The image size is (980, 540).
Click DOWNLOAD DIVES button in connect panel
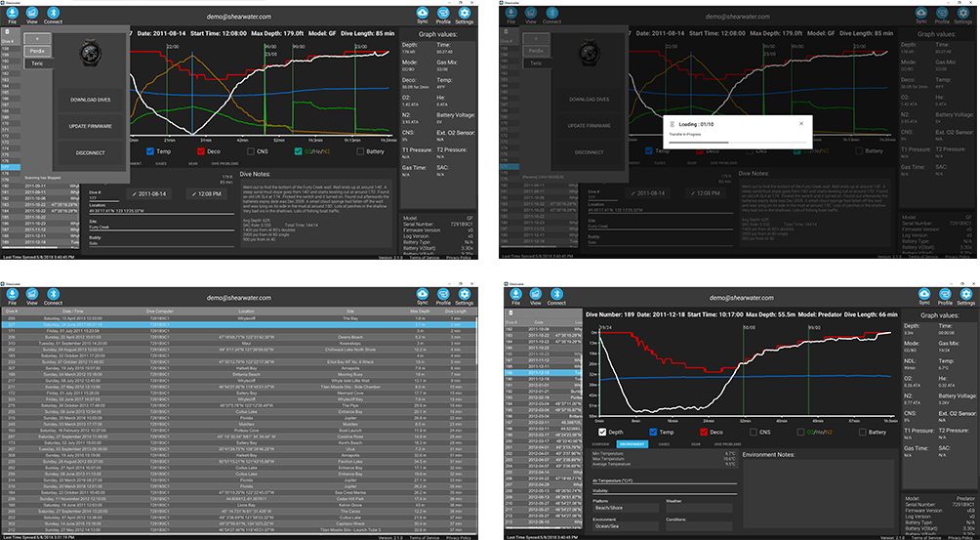click(91, 100)
